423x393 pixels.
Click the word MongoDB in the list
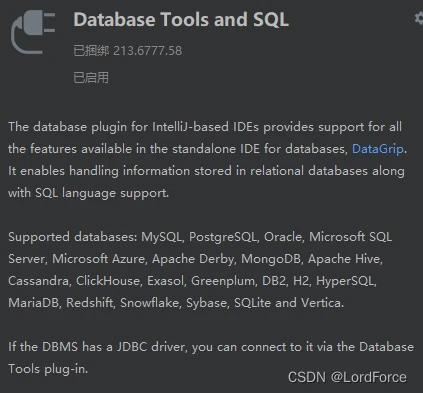pos(271,259)
